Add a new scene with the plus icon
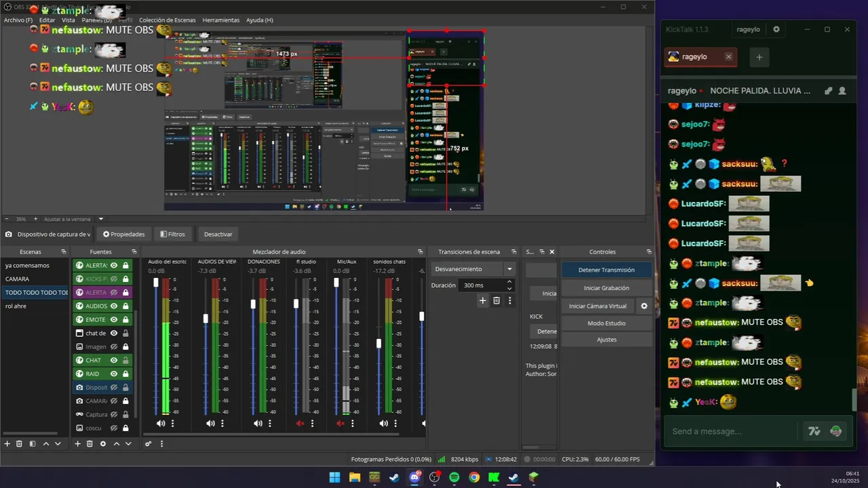 click(x=7, y=444)
